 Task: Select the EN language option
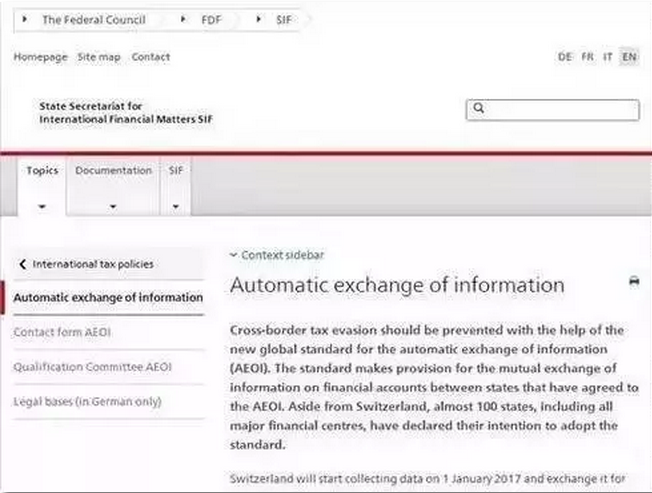point(628,57)
